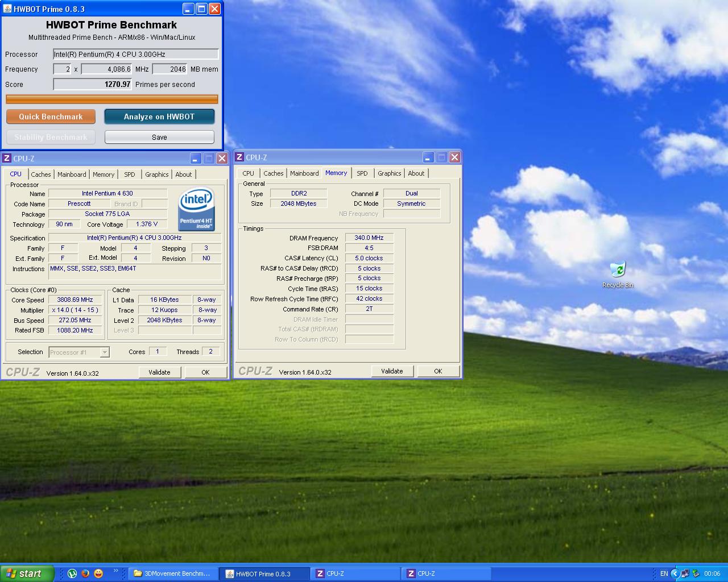Activate the first CPU-Z taskbar button
Image resolution: width=728 pixels, height=582 pixels.
(x=355, y=573)
